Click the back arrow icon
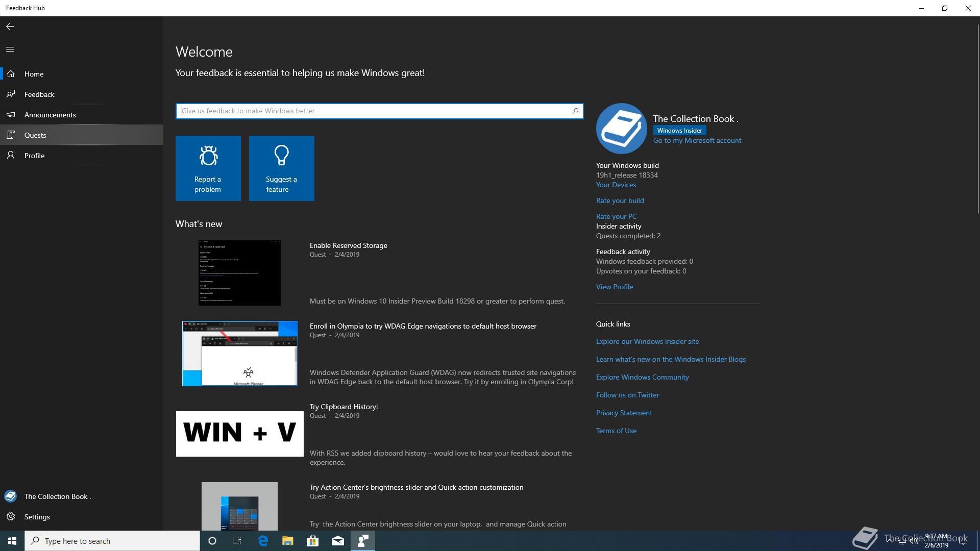The width and height of the screenshot is (980, 551). tap(10, 27)
